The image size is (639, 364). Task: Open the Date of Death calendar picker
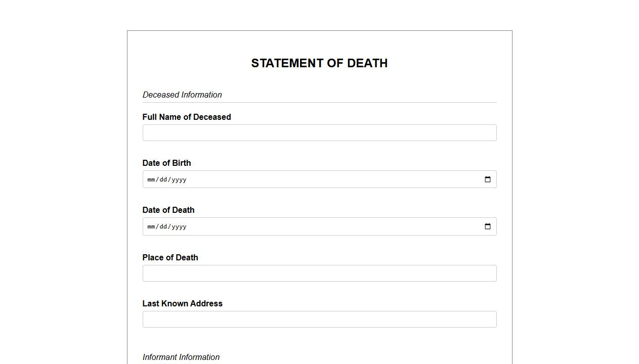pos(488,226)
